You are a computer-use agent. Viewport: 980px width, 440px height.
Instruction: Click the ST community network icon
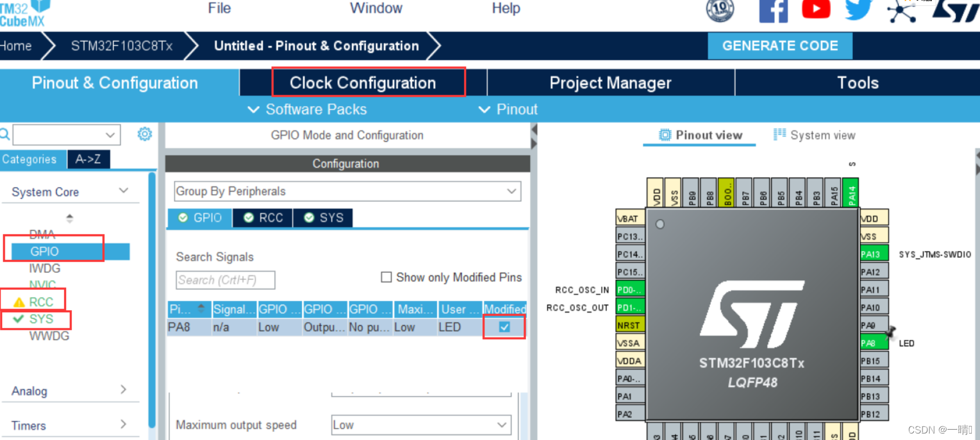[901, 11]
